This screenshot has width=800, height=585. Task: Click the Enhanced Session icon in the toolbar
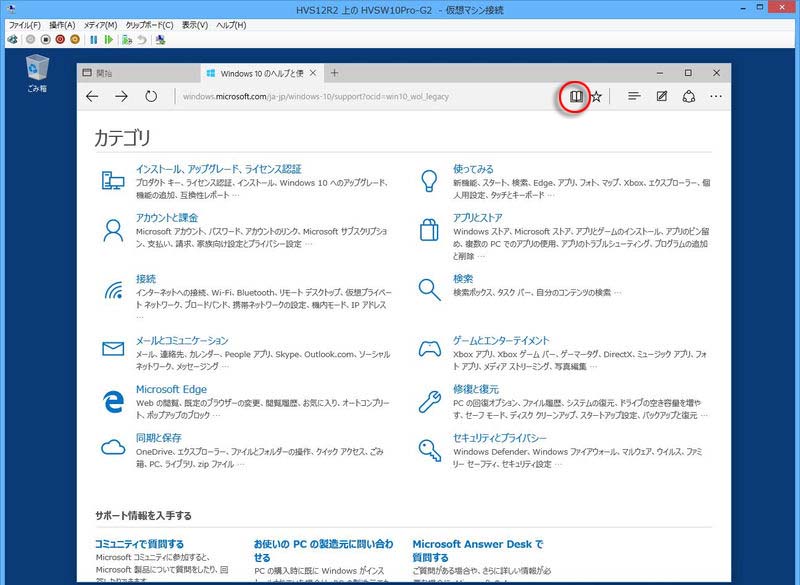click(x=160, y=39)
